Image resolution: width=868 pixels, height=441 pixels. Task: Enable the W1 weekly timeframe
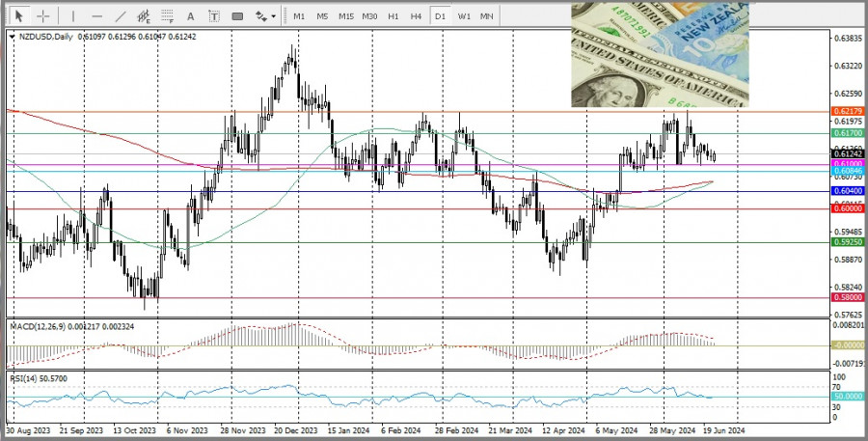coord(464,15)
